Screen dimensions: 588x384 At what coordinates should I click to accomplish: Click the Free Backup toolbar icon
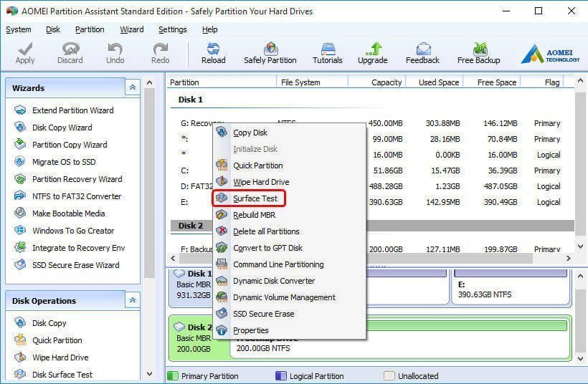click(479, 49)
